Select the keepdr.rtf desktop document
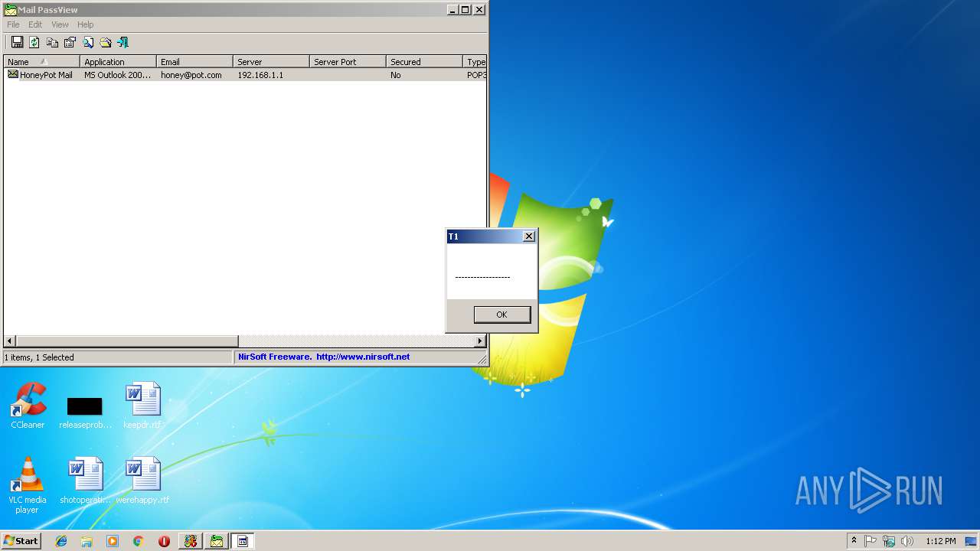 [x=143, y=406]
